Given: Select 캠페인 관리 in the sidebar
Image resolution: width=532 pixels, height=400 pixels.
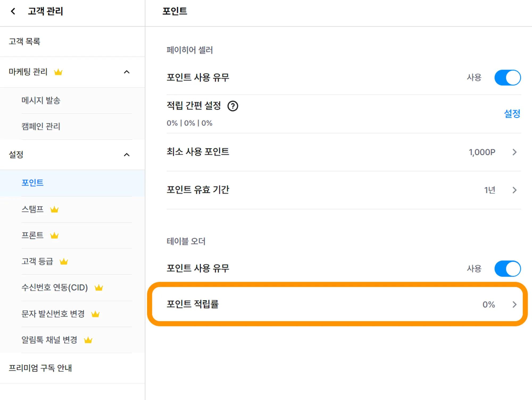Looking at the screenshot, I should (x=41, y=126).
